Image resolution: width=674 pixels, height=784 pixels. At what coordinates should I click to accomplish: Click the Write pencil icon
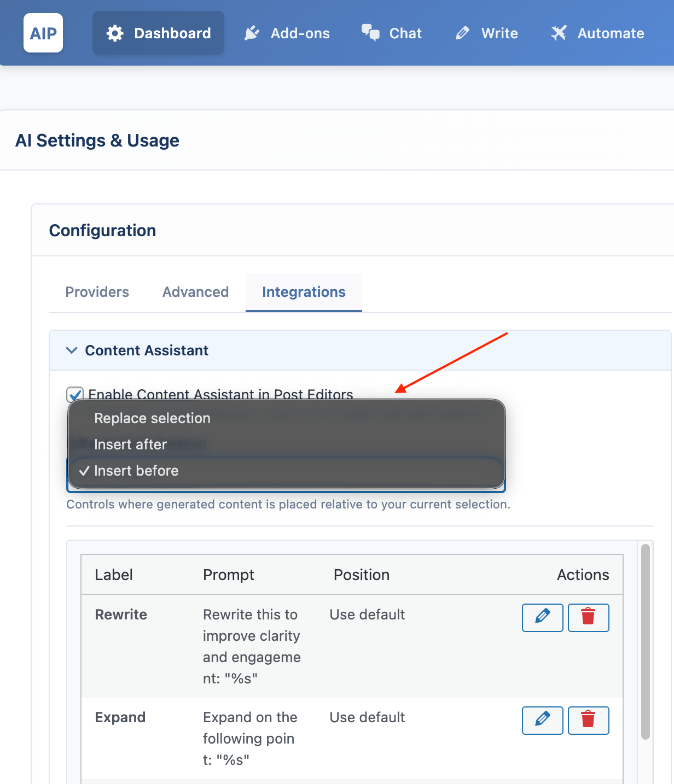(462, 33)
